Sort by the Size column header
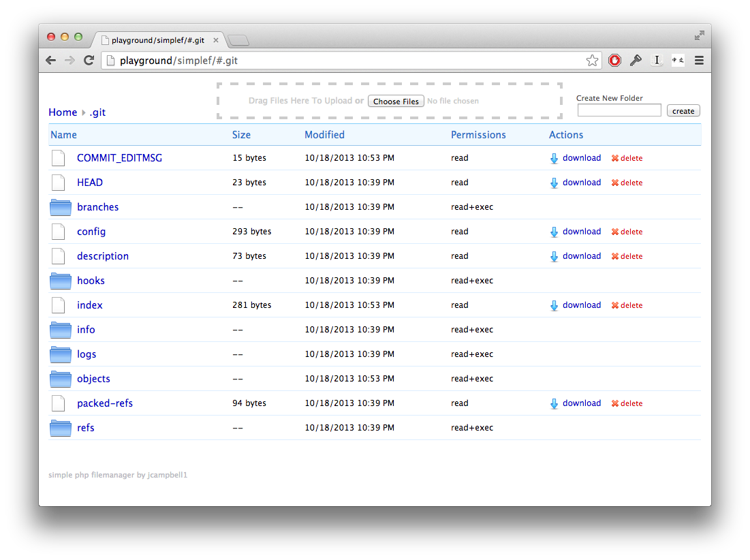 242,135
